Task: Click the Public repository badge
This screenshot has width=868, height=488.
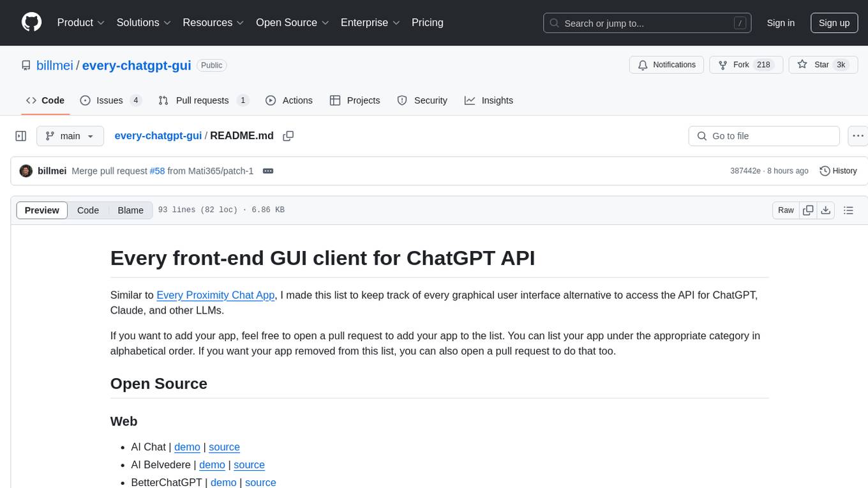Action: (211, 65)
